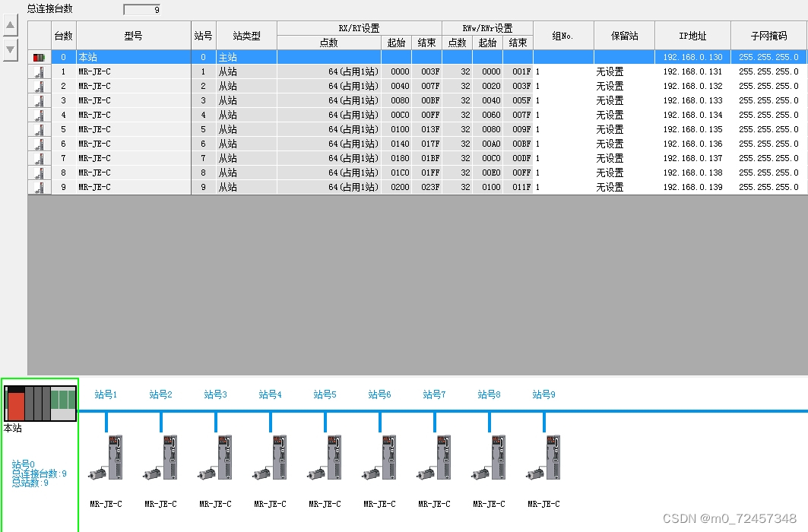Click RWw/RWr end value 00DF

(x=518, y=158)
